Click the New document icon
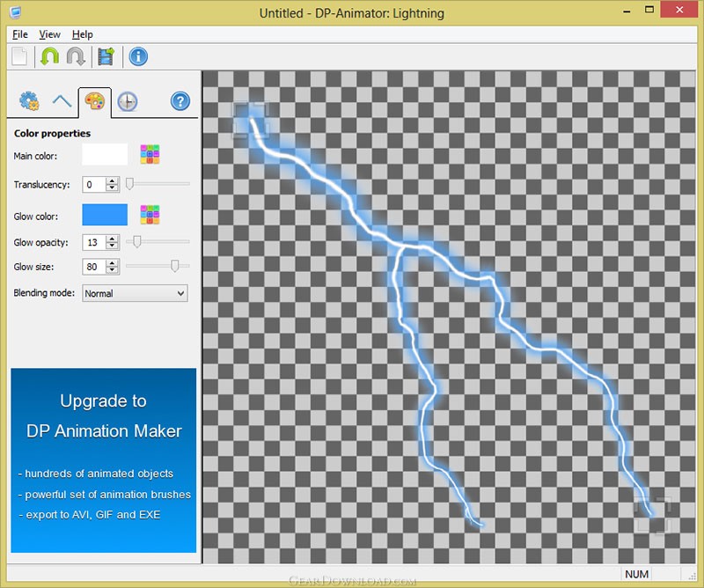 pyautogui.click(x=19, y=57)
